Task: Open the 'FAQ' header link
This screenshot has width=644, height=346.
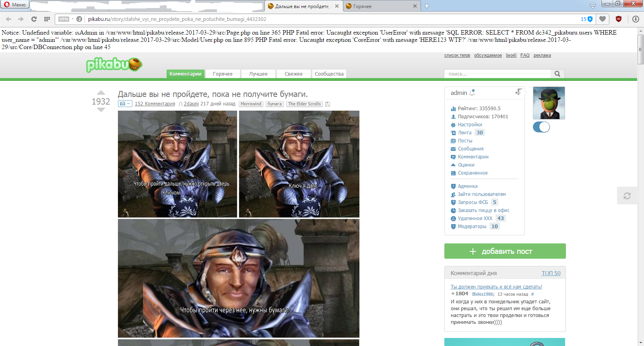Action: [x=525, y=56]
